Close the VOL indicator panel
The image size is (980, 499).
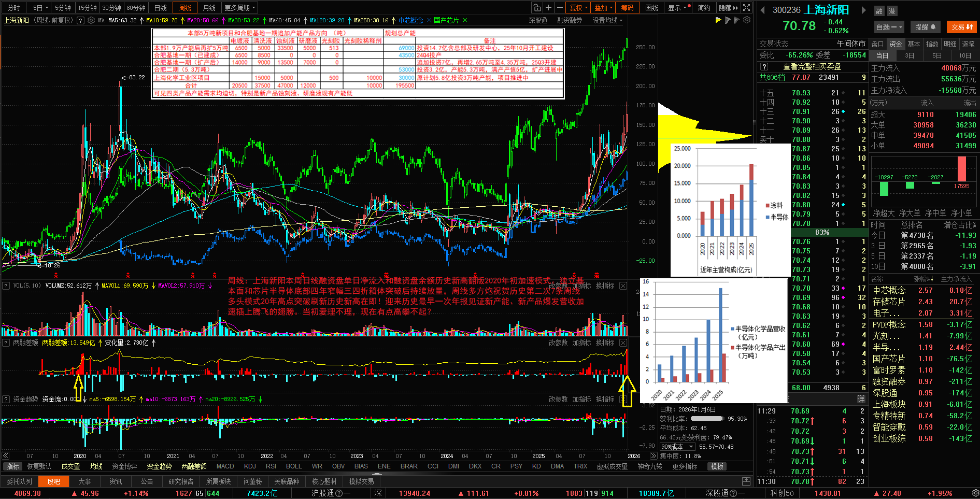[623, 286]
